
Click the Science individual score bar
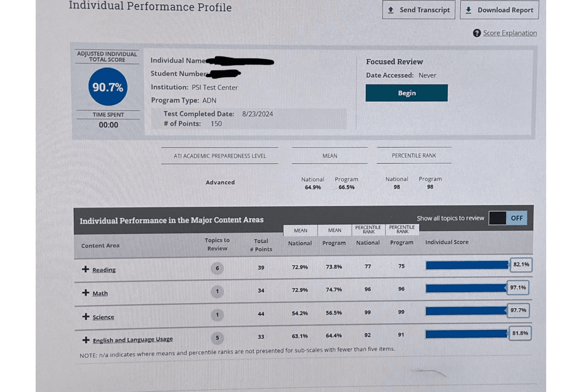pos(466,311)
